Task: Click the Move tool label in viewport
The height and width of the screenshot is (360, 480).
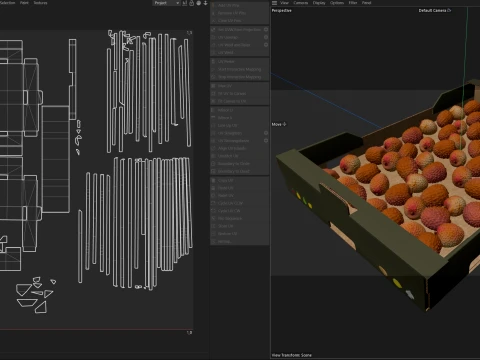Action: [279, 124]
